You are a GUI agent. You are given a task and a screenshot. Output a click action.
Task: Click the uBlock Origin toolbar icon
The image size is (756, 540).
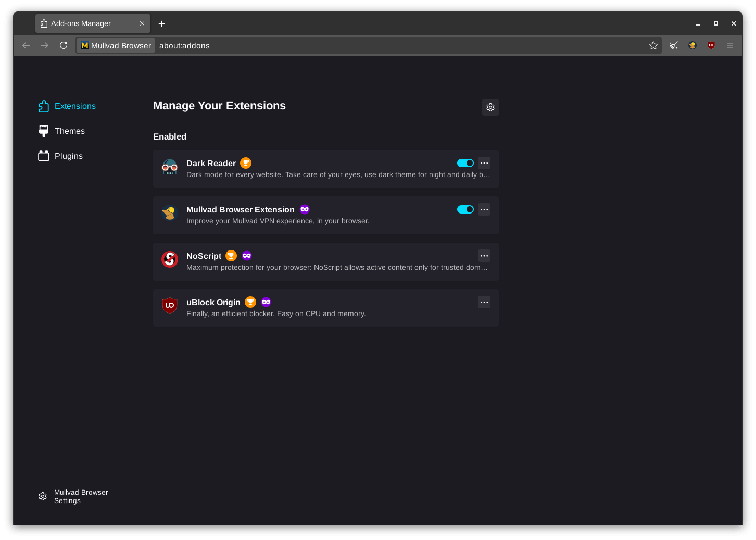point(711,45)
